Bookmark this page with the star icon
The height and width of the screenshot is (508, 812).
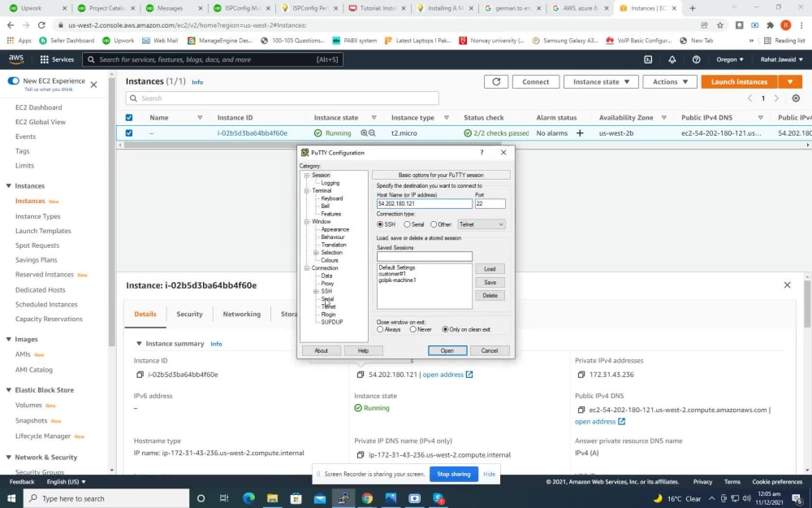click(x=719, y=25)
